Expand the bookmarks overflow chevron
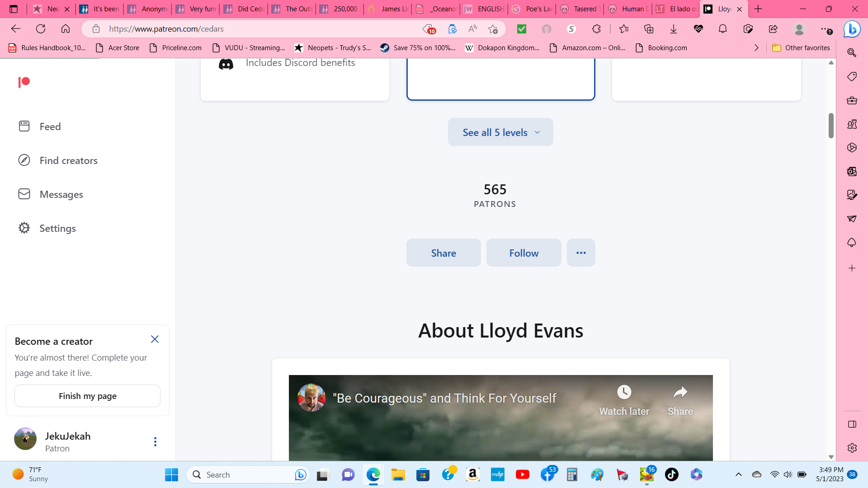Image resolution: width=868 pixels, height=488 pixels. tap(756, 48)
